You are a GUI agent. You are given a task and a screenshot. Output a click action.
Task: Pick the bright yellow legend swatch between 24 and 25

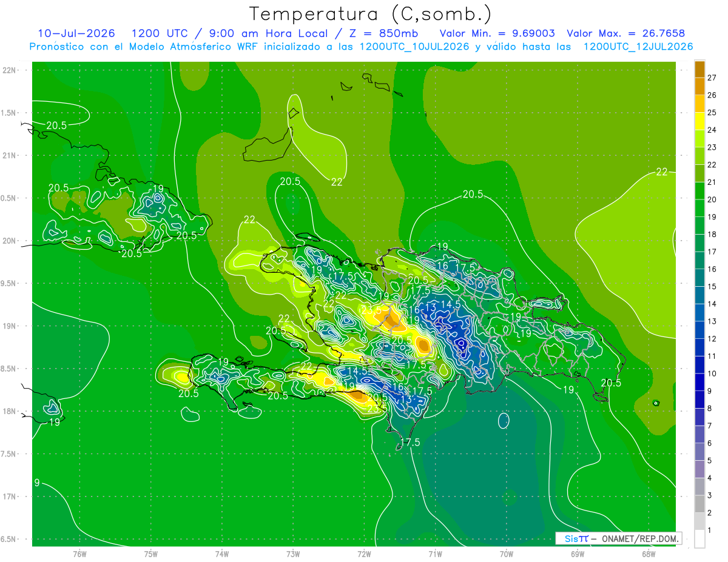(x=699, y=121)
